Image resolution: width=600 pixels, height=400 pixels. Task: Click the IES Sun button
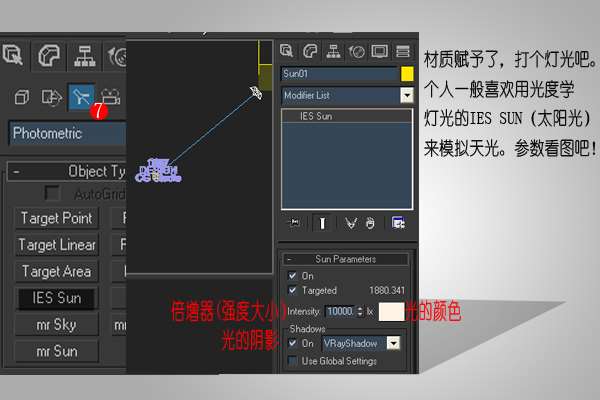pyautogui.click(x=57, y=298)
